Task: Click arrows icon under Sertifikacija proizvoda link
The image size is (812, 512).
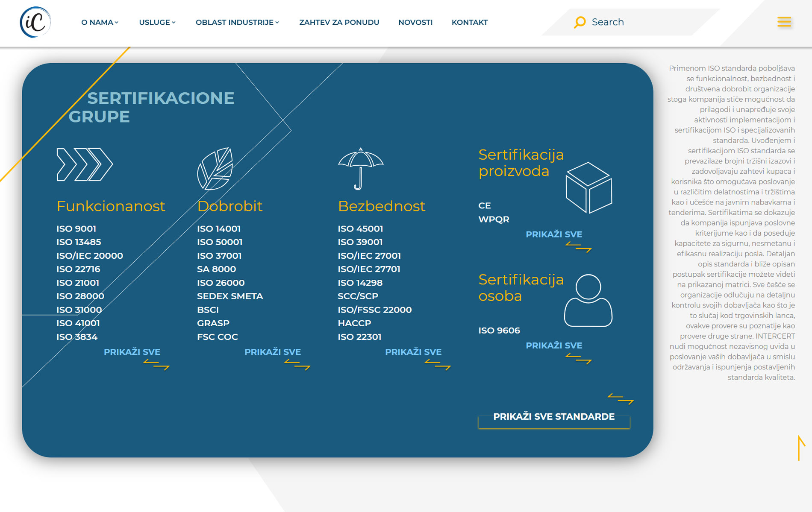Action: point(578,247)
